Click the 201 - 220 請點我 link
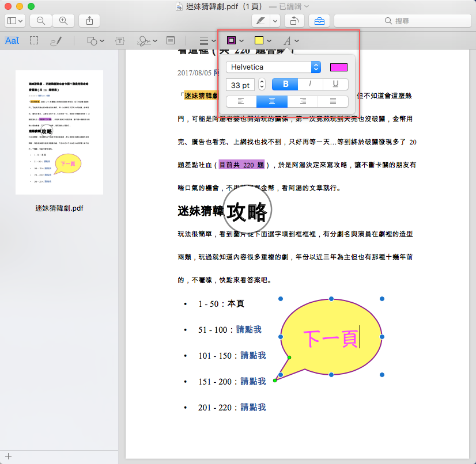476x464 pixels. (x=253, y=407)
